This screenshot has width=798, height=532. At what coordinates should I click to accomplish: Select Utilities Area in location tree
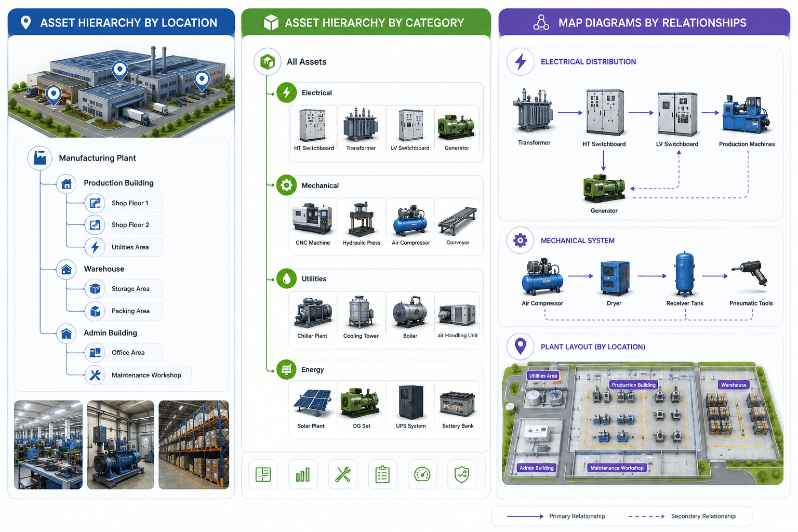click(x=124, y=247)
